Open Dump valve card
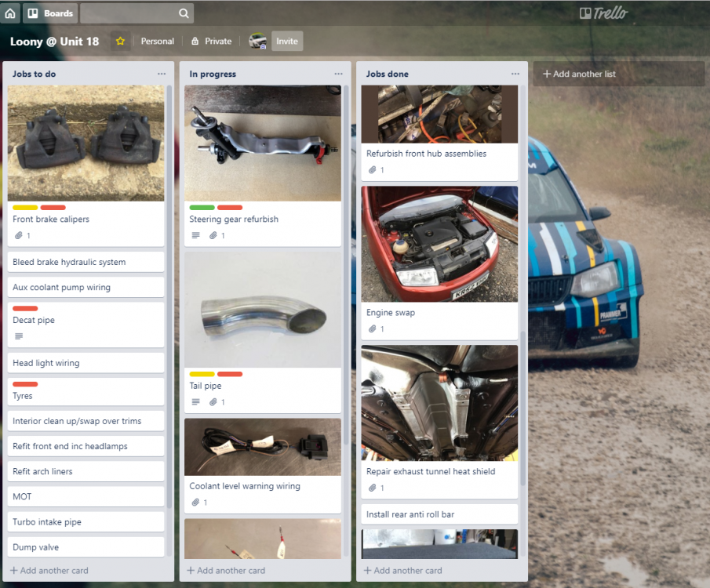Screen dimensions: 710x588 tap(86, 547)
